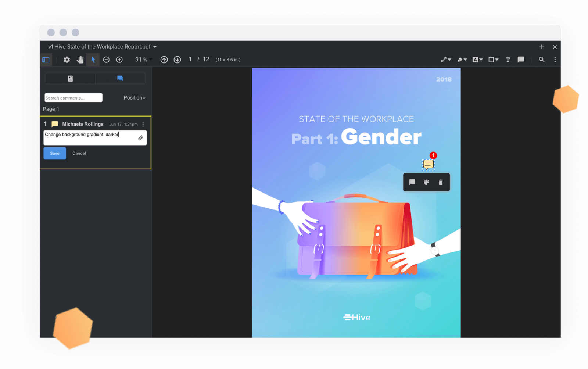The width and height of the screenshot is (588, 369).
Task: Open the highlighter annotation tool
Action: click(460, 59)
